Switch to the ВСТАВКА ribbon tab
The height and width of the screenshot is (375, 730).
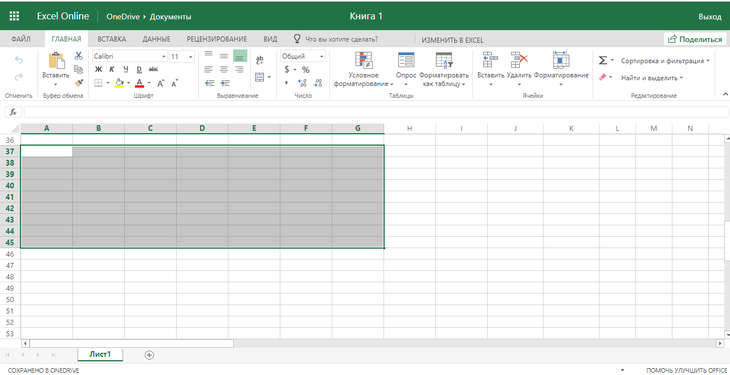click(112, 40)
